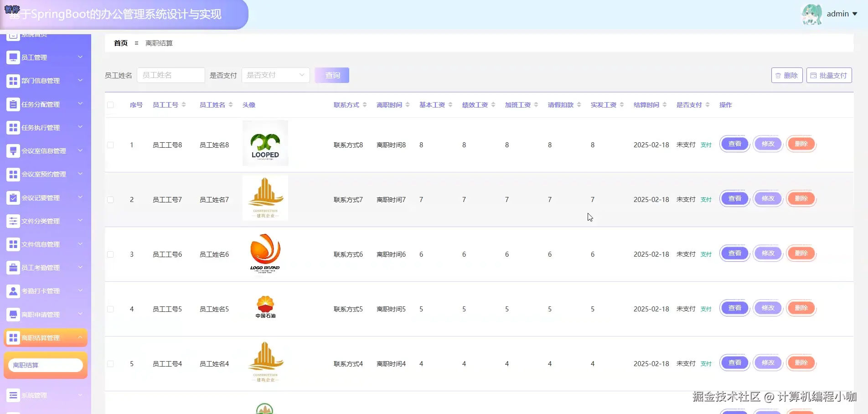Image resolution: width=868 pixels, height=414 pixels.
Task: Select the 离职结算 submenu item
Action: (46, 365)
